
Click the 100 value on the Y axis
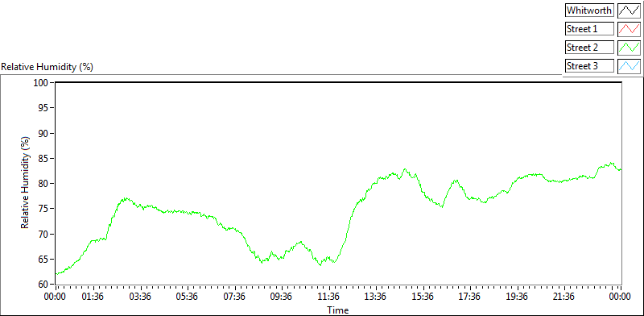pos(42,83)
